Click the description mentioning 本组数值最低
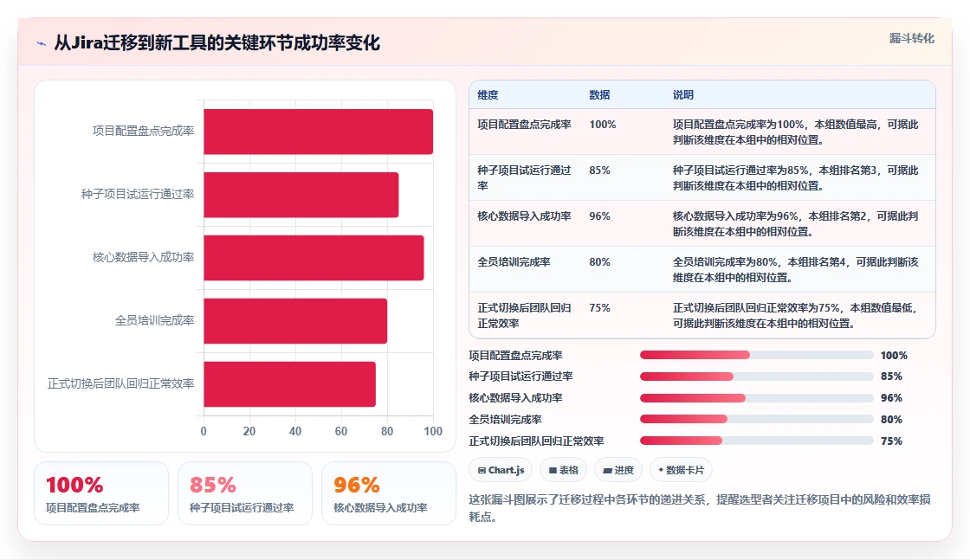Viewport: 970px width, 560px height. point(796,315)
